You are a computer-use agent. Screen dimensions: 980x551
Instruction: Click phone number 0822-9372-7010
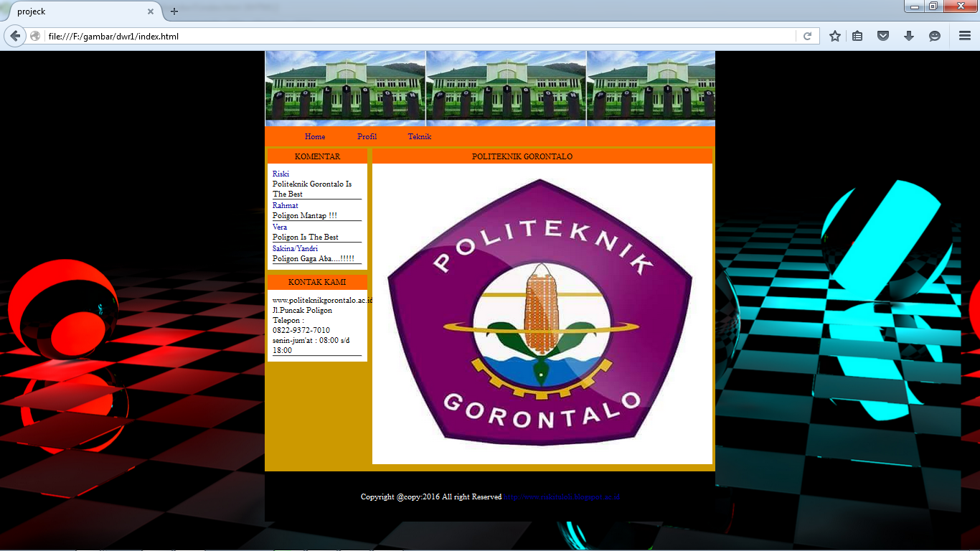click(x=301, y=330)
